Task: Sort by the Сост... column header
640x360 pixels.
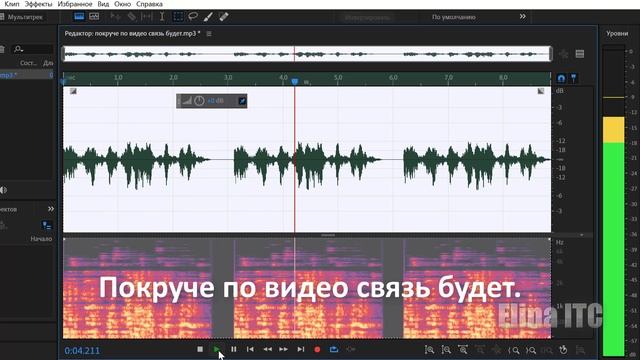Action: pos(28,63)
